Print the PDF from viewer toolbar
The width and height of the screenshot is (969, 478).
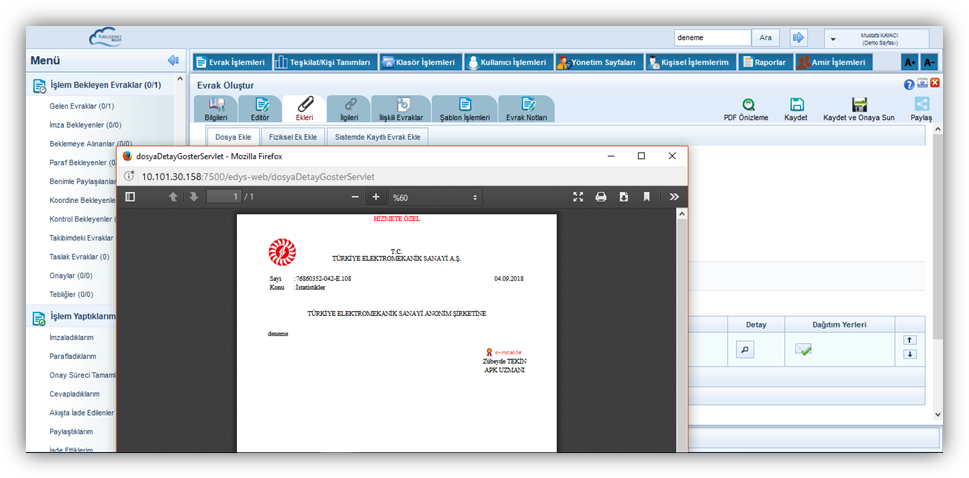coord(601,197)
